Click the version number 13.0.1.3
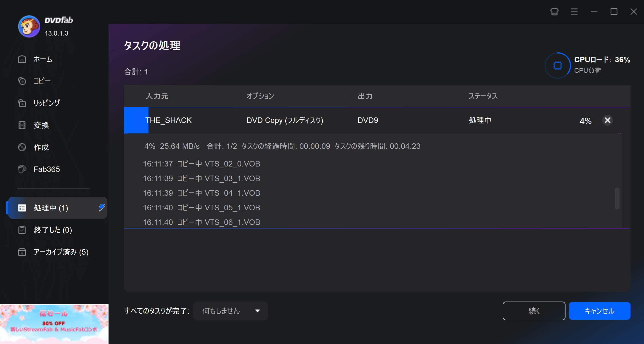 tap(56, 33)
